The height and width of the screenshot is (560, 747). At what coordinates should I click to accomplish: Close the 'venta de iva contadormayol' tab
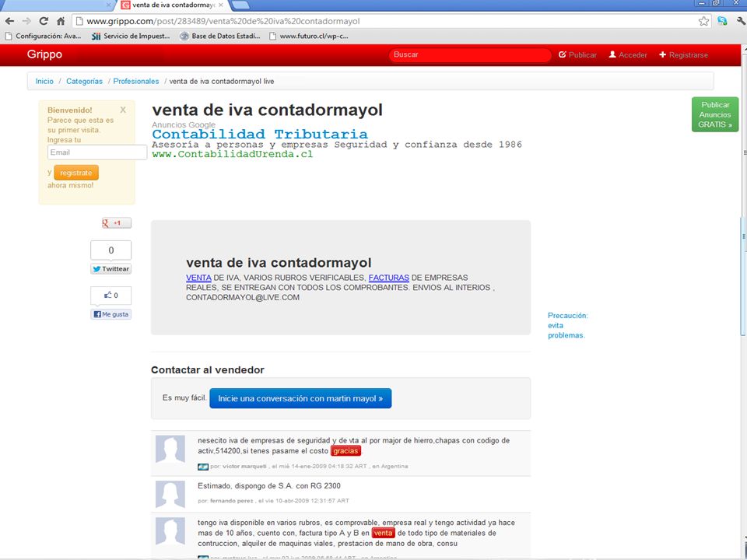click(x=220, y=5)
